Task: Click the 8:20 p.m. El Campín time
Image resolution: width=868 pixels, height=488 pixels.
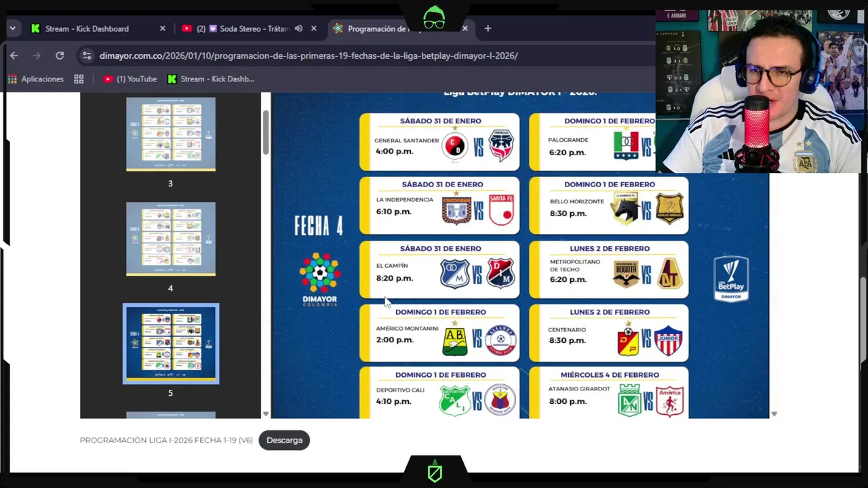Action: point(394,278)
